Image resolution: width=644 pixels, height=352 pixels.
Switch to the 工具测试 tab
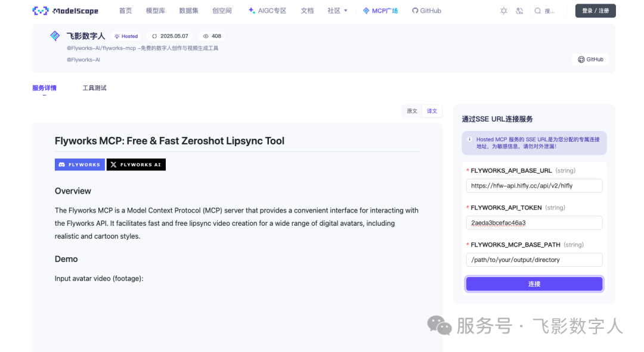click(94, 88)
